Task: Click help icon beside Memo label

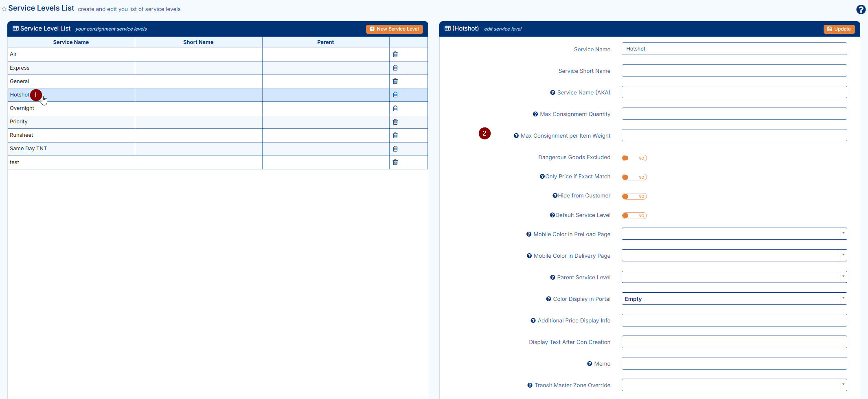Action: pos(589,364)
